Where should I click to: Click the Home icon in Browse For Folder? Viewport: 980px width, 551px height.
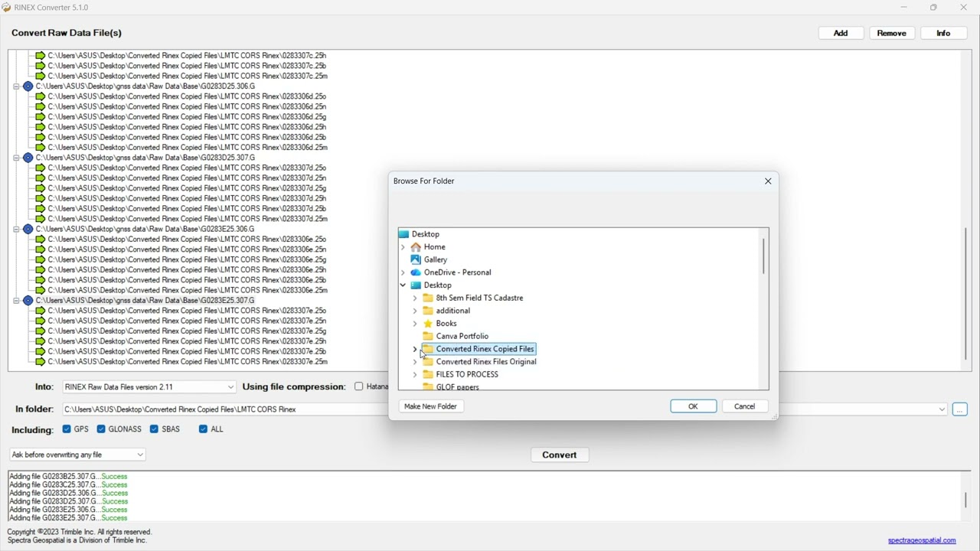tap(416, 247)
